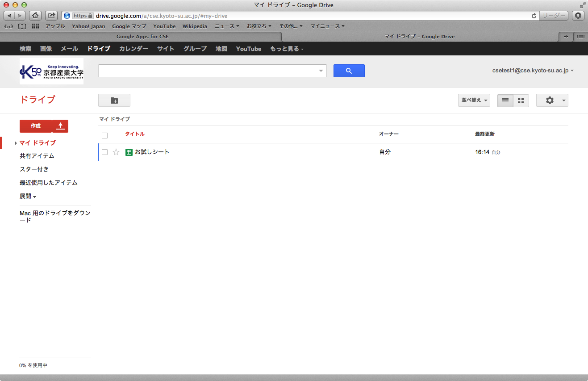Reload the page with refresh icon

[x=534, y=16]
